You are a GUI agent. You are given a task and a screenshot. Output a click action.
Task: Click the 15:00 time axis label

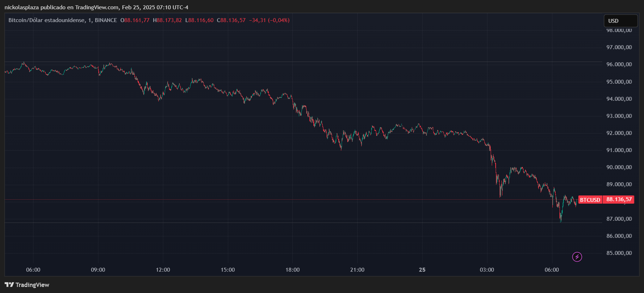(x=228, y=270)
